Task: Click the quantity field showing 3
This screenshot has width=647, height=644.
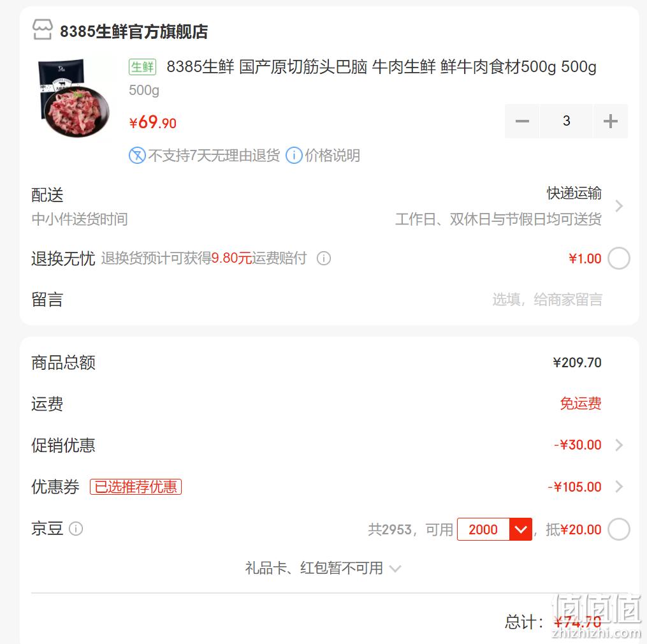Action: (x=566, y=121)
